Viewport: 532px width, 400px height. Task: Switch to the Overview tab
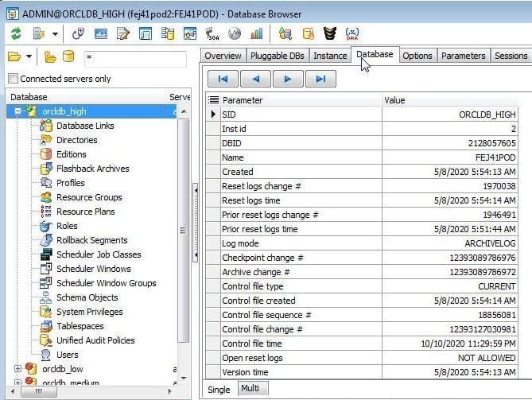[223, 56]
